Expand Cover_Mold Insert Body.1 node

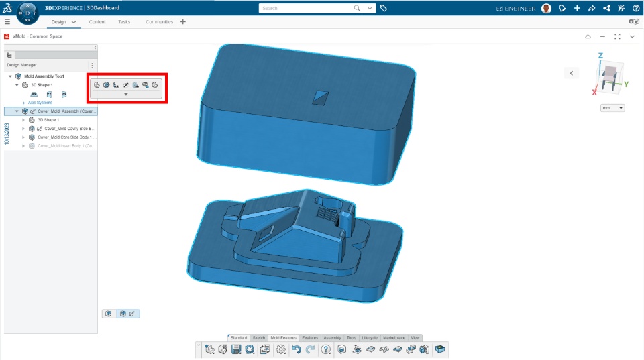23,146
